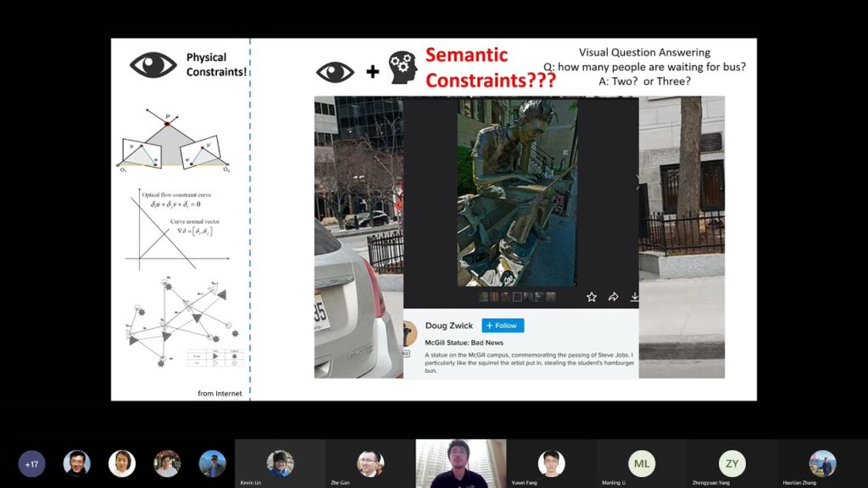Open Doug Zwick's profile name link

[x=449, y=325]
